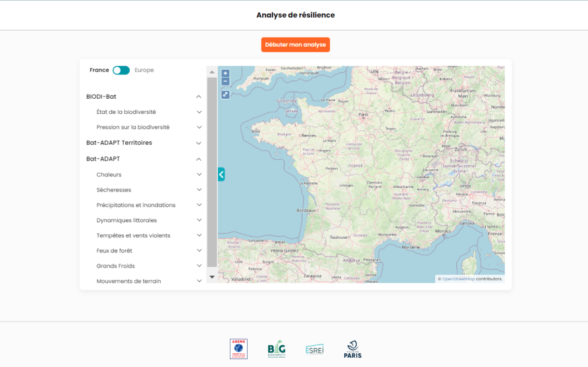
Task: Click the ADEME logo
Action: pos(238,349)
